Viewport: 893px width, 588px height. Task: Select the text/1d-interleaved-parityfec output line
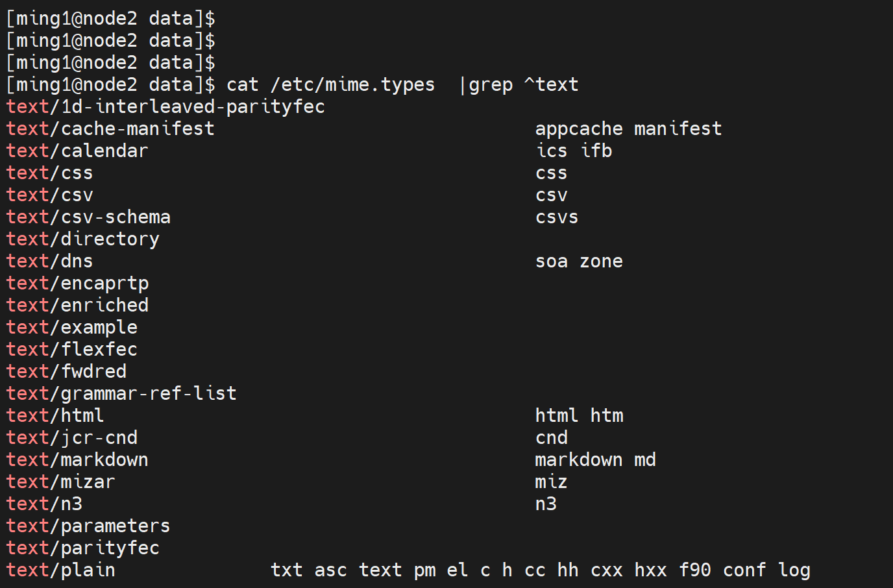165,107
